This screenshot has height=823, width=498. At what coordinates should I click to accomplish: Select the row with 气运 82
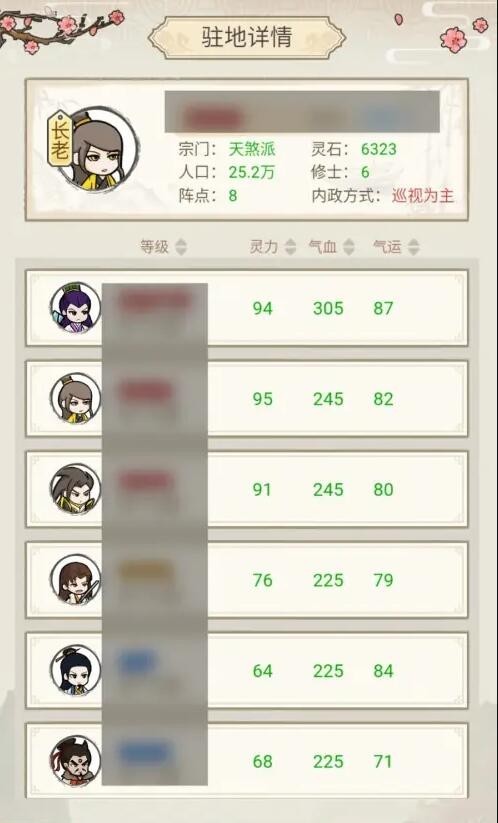click(x=247, y=398)
